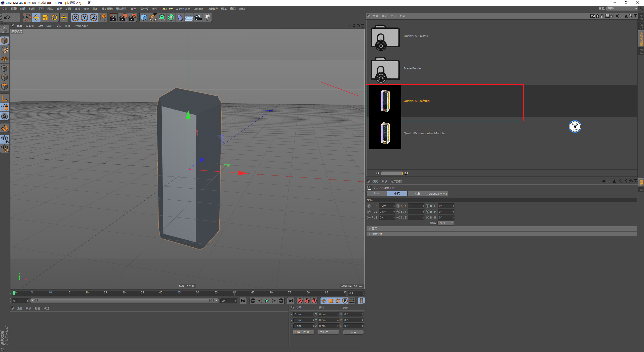Toggle X axis lock
The height and width of the screenshot is (352, 644).
click(75, 17)
